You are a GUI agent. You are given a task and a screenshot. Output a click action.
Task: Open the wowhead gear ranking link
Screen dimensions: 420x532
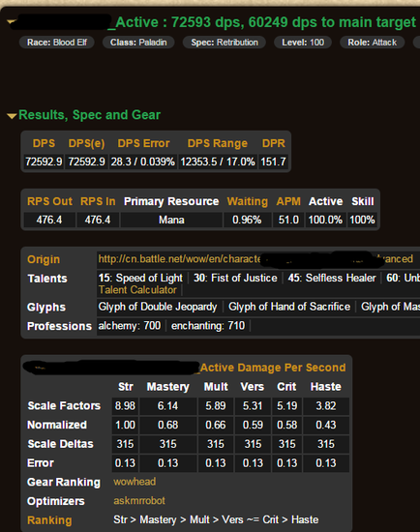point(135,482)
